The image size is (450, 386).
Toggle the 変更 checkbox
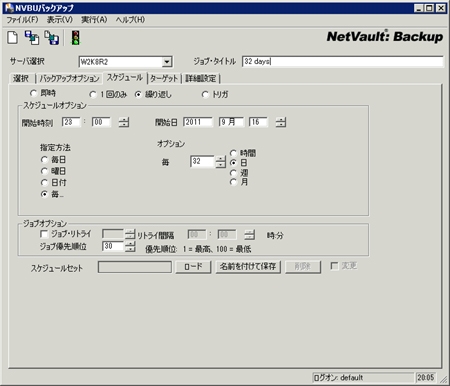click(334, 266)
